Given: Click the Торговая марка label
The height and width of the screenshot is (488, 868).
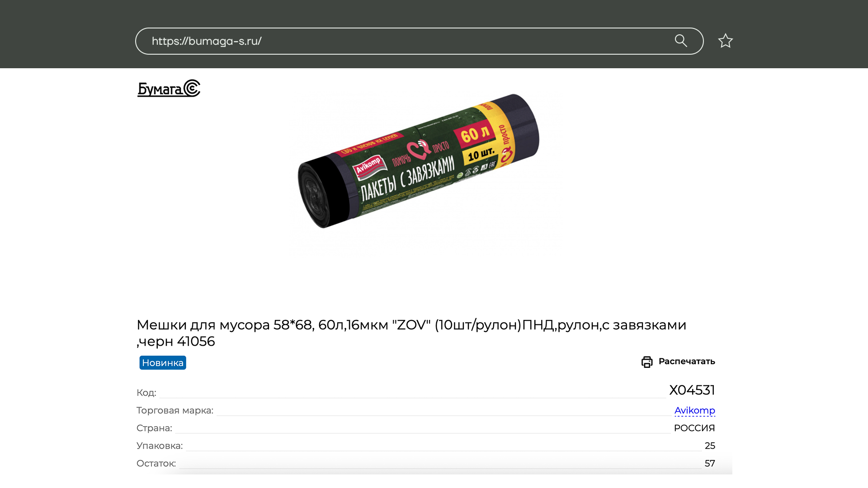Looking at the screenshot, I should pos(175,410).
